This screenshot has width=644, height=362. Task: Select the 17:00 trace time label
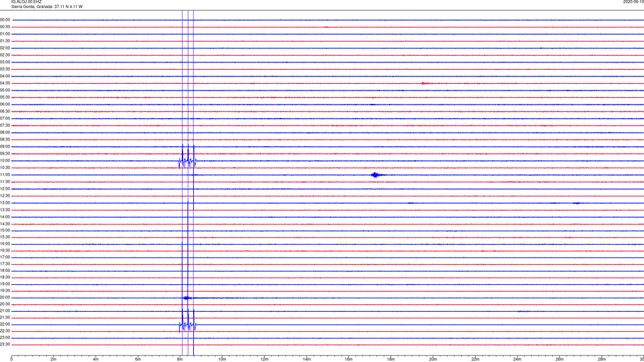pos(5,257)
